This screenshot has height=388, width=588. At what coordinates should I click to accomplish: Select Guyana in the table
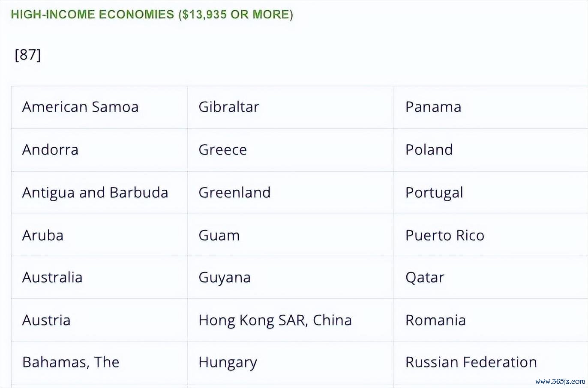click(291, 277)
